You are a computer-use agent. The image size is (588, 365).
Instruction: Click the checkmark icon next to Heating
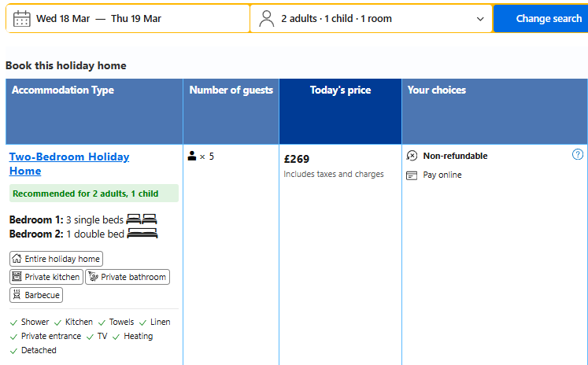pos(116,337)
